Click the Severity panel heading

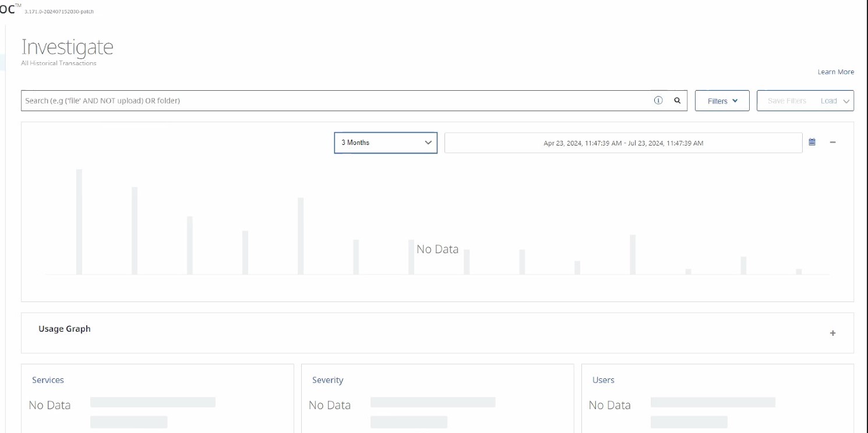click(x=327, y=380)
